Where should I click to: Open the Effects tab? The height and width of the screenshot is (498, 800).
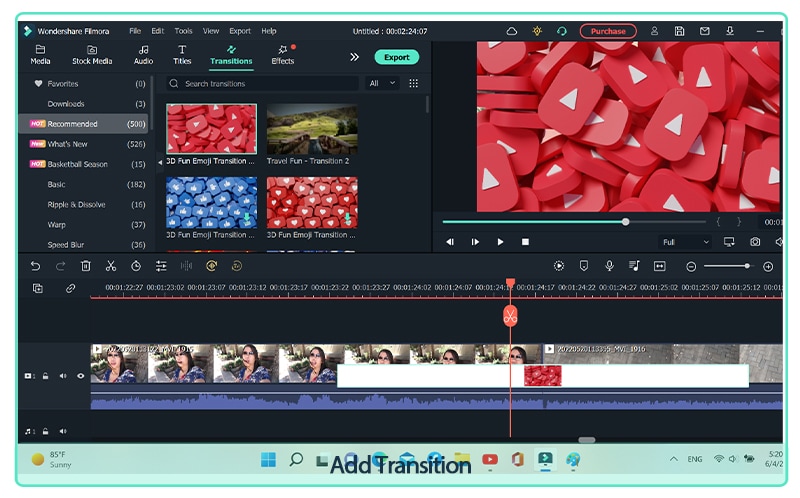(x=283, y=55)
